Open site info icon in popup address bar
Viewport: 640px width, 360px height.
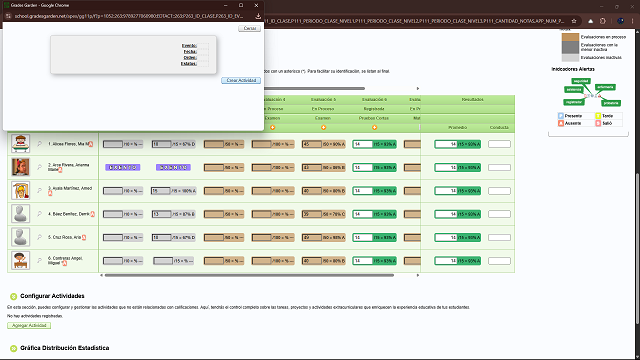click(8, 16)
